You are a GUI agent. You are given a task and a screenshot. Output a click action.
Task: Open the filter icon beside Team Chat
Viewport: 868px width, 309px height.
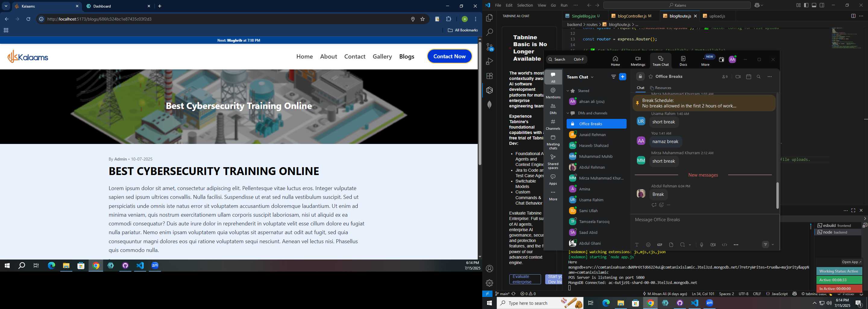[614, 77]
